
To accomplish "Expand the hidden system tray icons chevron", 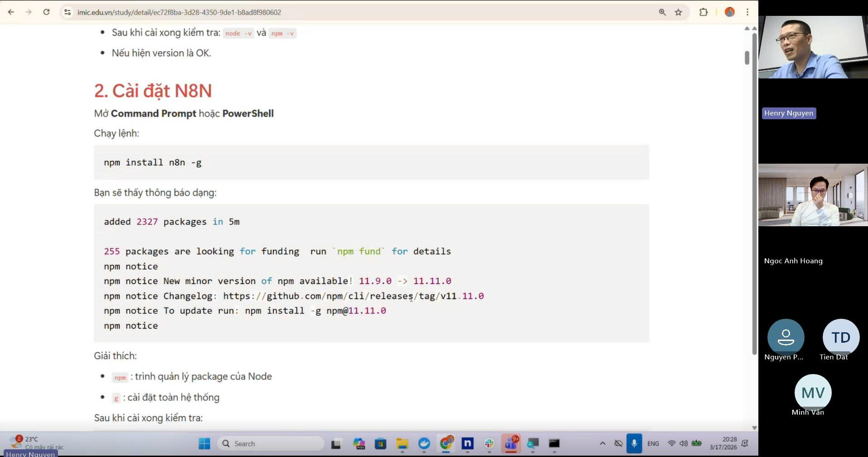I will [x=603, y=443].
